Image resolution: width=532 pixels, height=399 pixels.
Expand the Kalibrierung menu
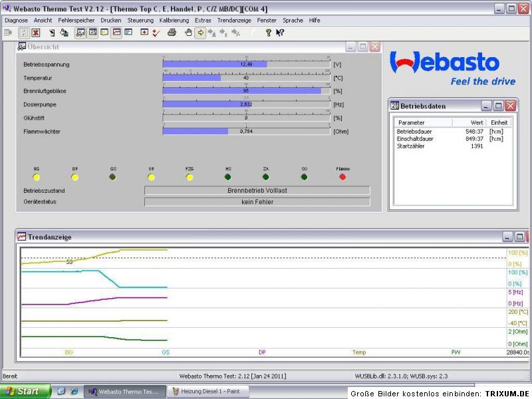coord(174,21)
